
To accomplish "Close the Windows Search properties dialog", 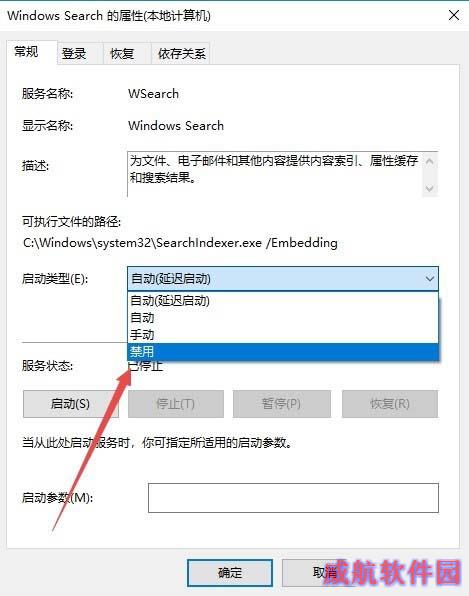I will [454, 16].
